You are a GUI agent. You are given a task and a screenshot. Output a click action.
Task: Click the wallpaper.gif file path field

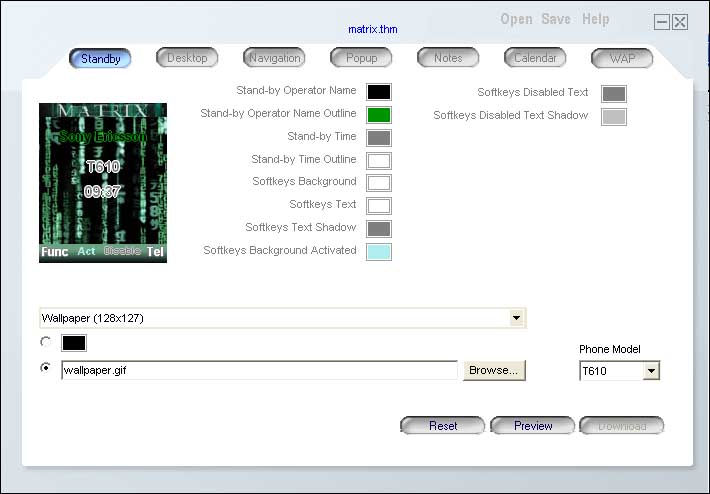coord(259,370)
